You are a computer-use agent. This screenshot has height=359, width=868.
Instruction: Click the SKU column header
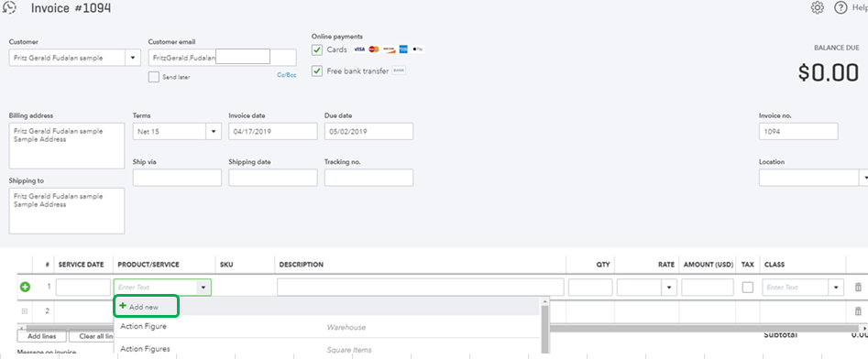click(x=226, y=265)
